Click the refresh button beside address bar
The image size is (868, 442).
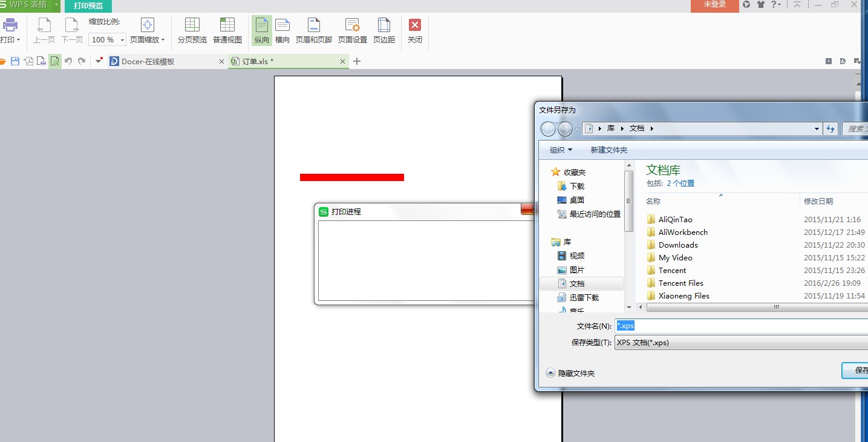(830, 128)
